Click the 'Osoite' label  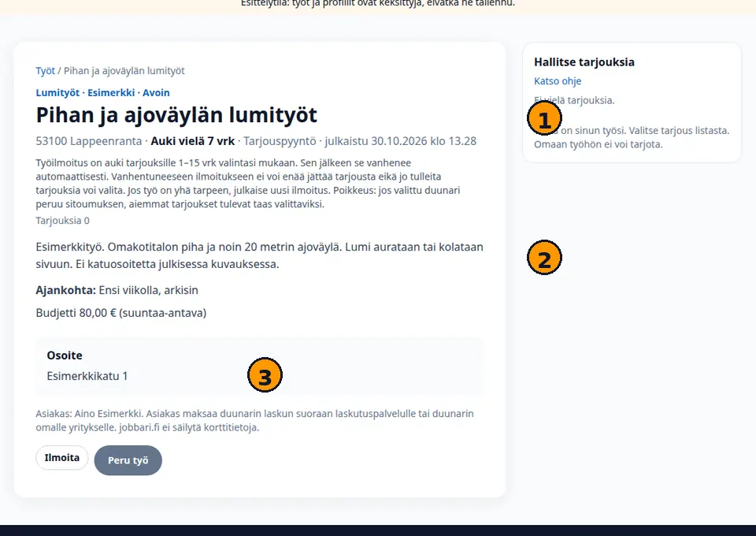65,355
